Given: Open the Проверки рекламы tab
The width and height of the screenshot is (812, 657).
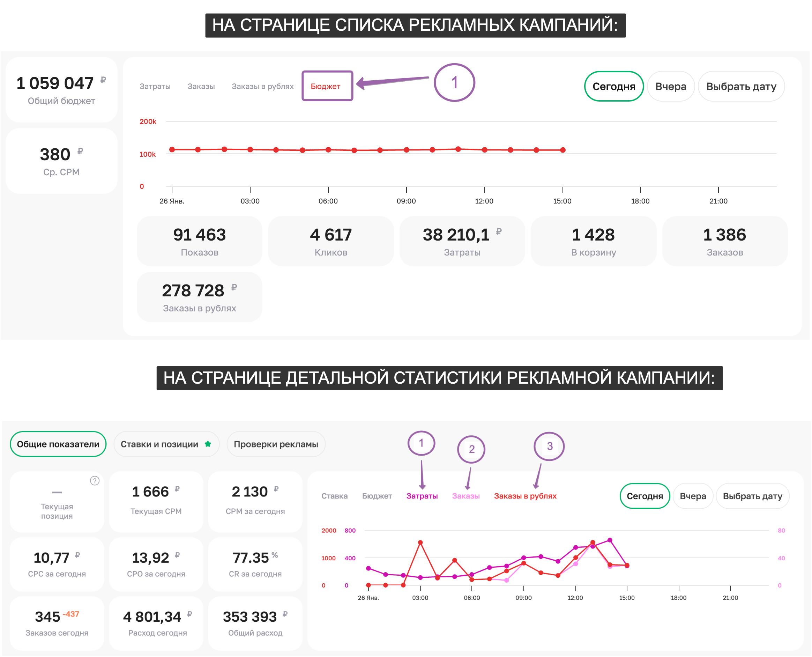Looking at the screenshot, I should tap(276, 444).
